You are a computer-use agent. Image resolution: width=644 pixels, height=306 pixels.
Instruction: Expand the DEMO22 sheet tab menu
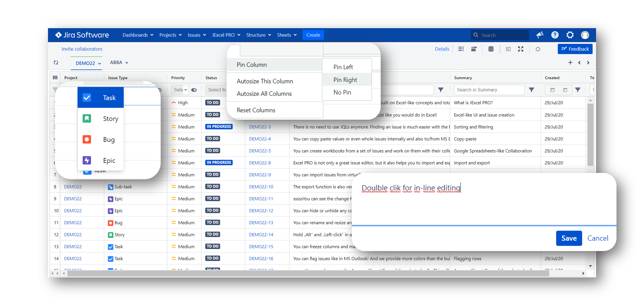click(x=99, y=63)
